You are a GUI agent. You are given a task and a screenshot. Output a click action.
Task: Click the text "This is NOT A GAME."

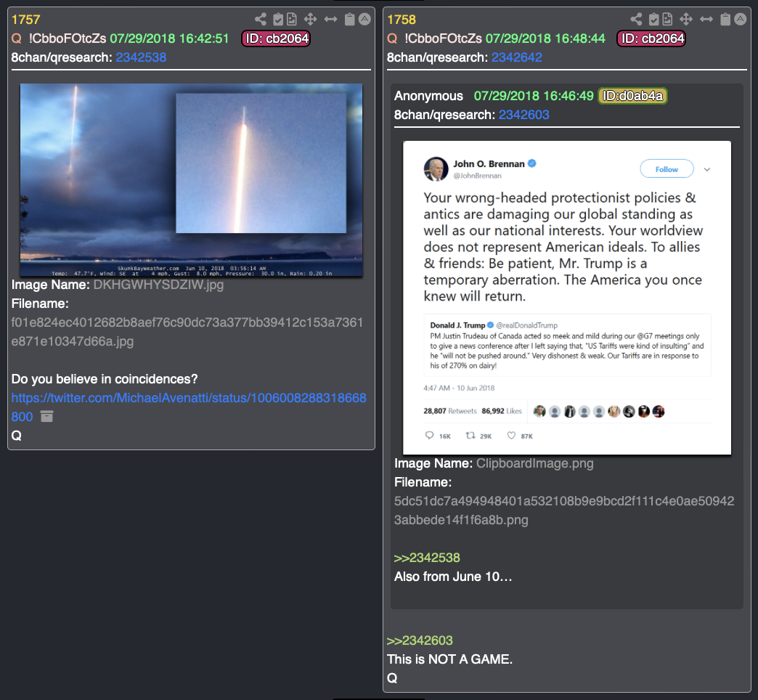click(x=449, y=659)
